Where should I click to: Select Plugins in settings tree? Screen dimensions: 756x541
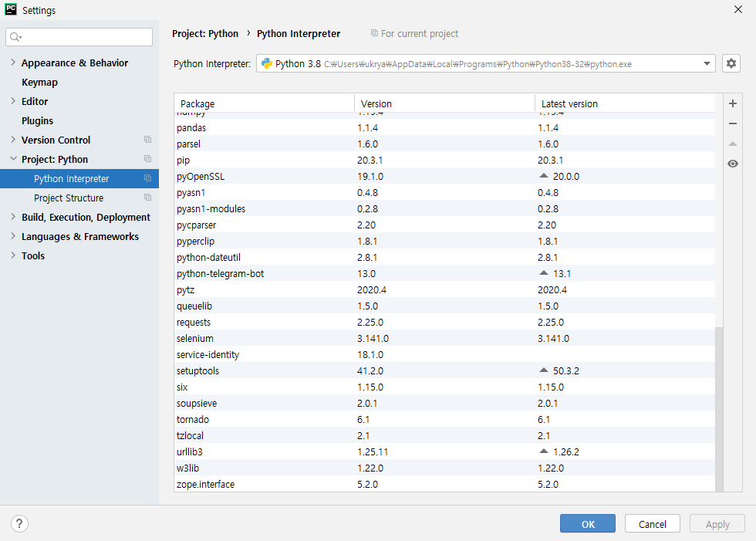pos(37,120)
